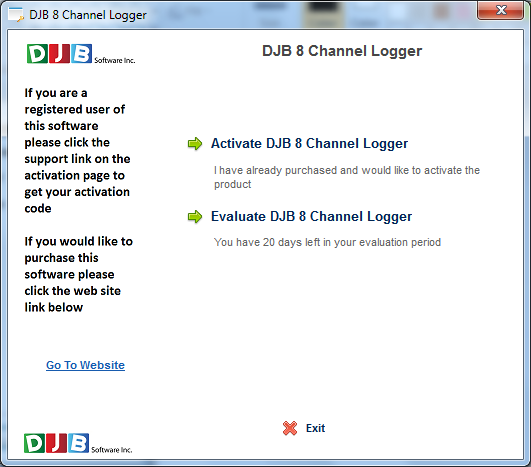Click the application icon in the title bar
Image resolution: width=531 pixels, height=467 pixels.
pos(16,15)
